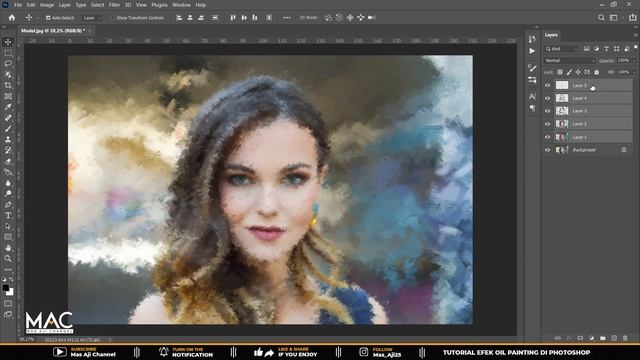This screenshot has height=360, width=640.
Task: Select the Eraser tool
Action: [x=8, y=161]
